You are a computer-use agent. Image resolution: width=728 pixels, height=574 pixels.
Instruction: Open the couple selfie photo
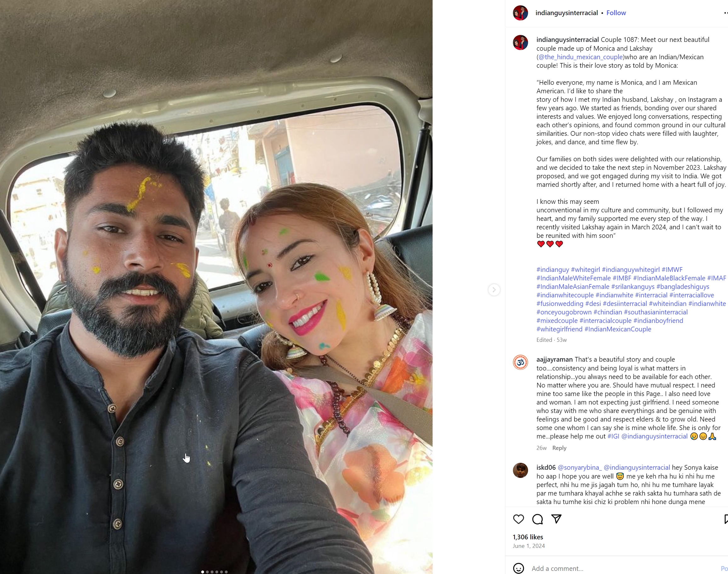[x=216, y=287]
